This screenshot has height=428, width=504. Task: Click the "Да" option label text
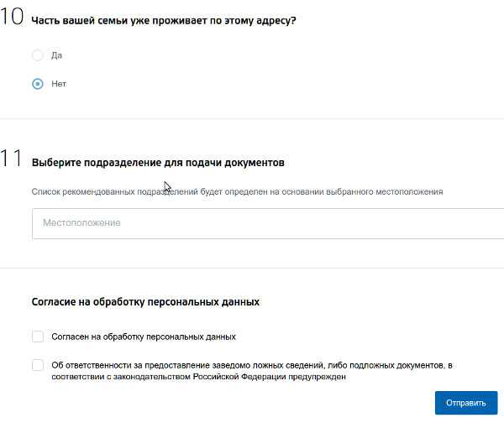click(56, 55)
